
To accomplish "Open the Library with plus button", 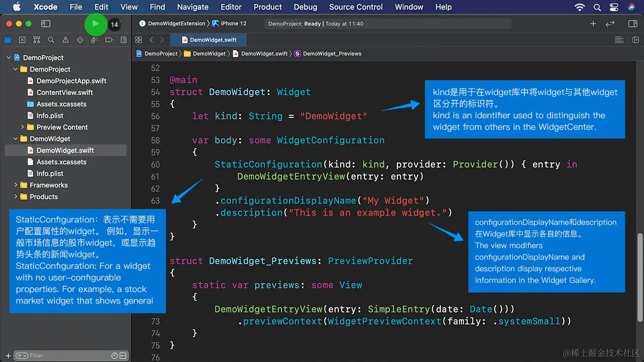I will [x=593, y=24].
